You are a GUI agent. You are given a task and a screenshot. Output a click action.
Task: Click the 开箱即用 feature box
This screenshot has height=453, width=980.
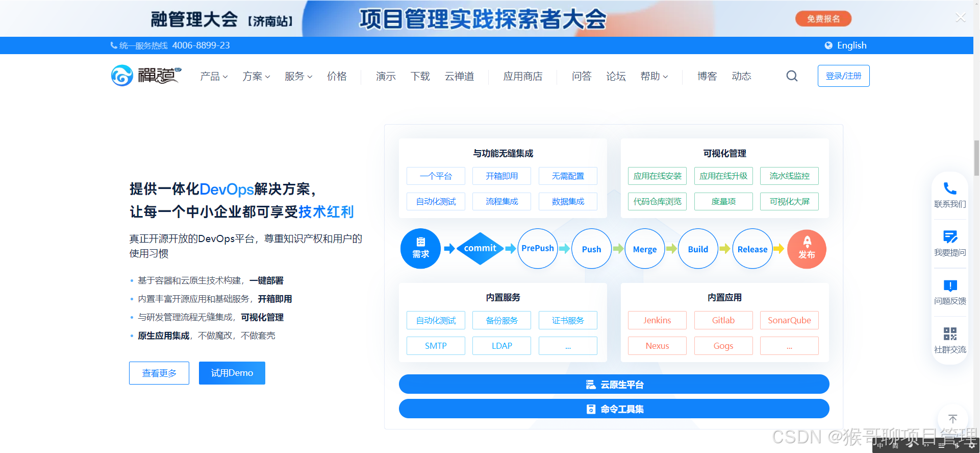(x=502, y=176)
